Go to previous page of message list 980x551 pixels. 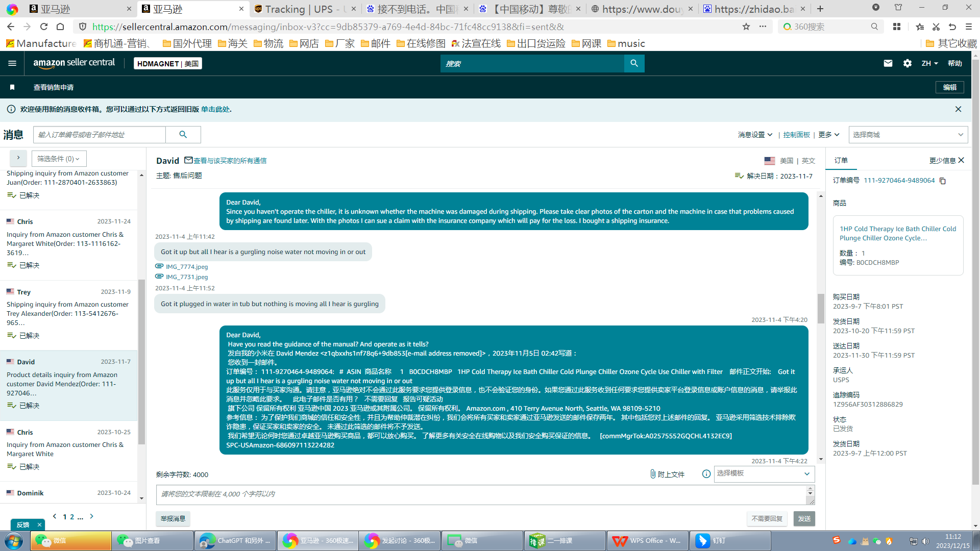coord(55,516)
